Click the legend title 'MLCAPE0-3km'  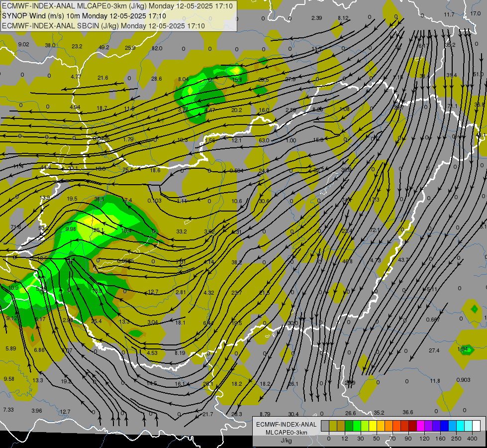click(286, 433)
